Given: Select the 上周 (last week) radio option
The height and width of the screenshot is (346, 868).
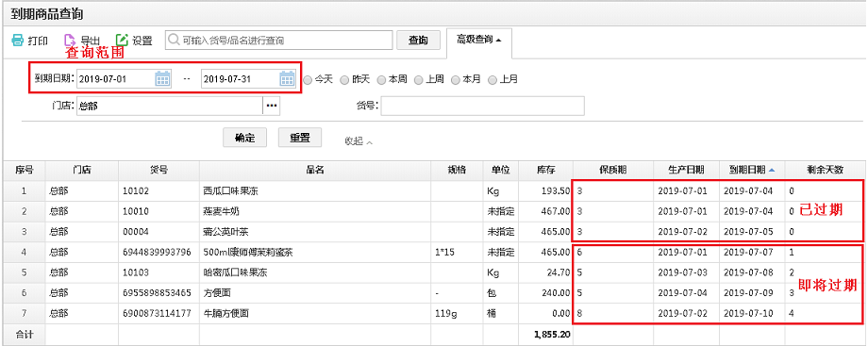Looking at the screenshot, I should click(x=419, y=80).
